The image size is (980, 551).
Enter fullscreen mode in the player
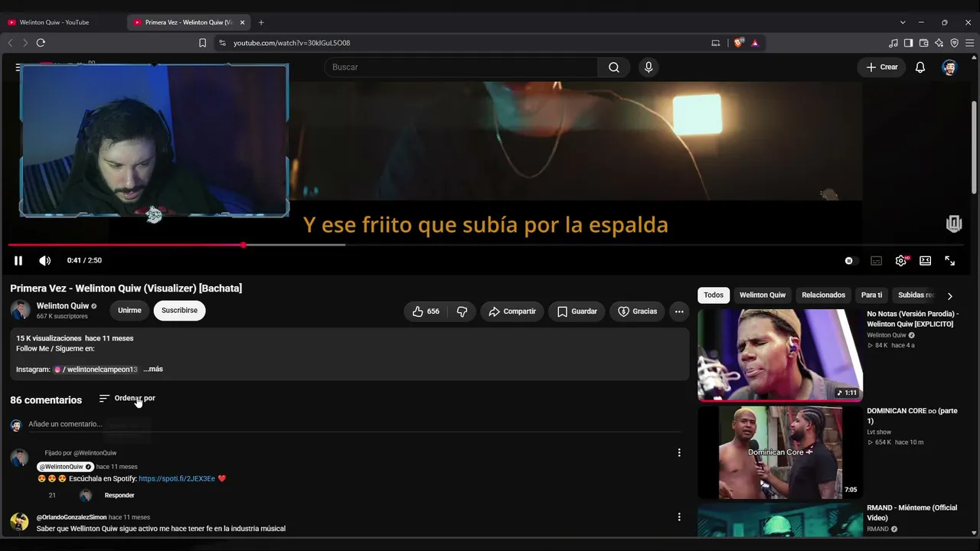pyautogui.click(x=949, y=261)
